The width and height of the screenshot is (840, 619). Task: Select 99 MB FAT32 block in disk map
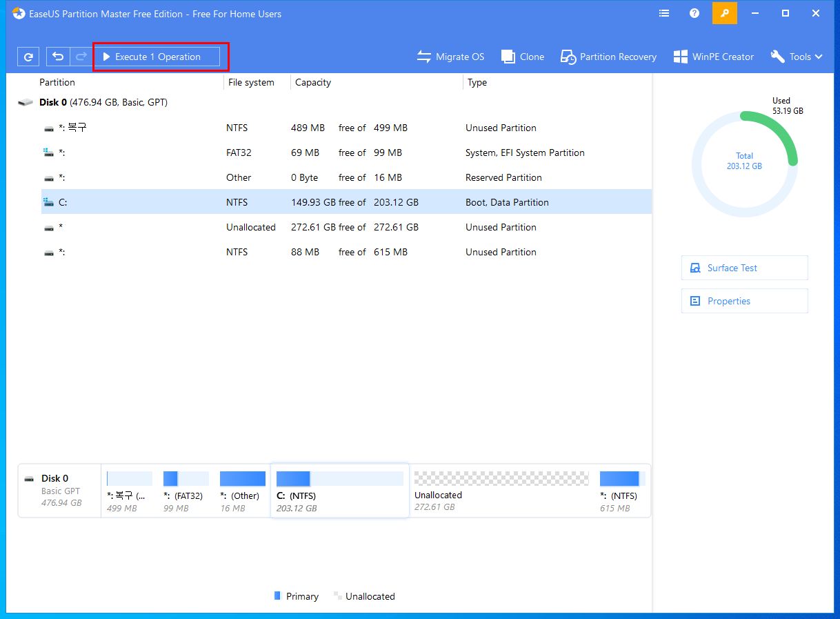point(186,491)
